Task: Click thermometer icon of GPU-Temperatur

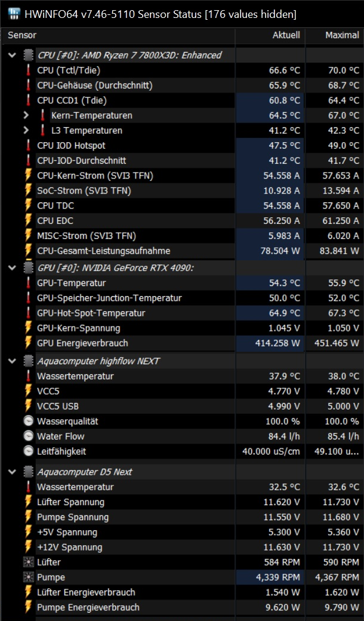Action: point(28,283)
